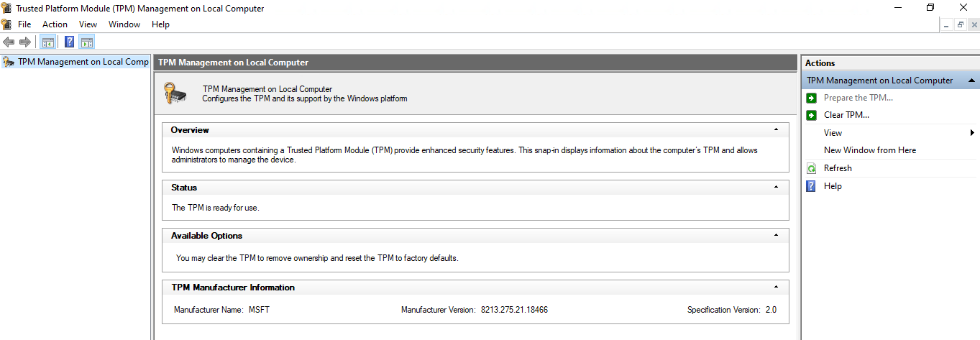Image resolution: width=980 pixels, height=340 pixels.
Task: Click the Help question mark icon in Actions
Action: pyautogui.click(x=811, y=186)
